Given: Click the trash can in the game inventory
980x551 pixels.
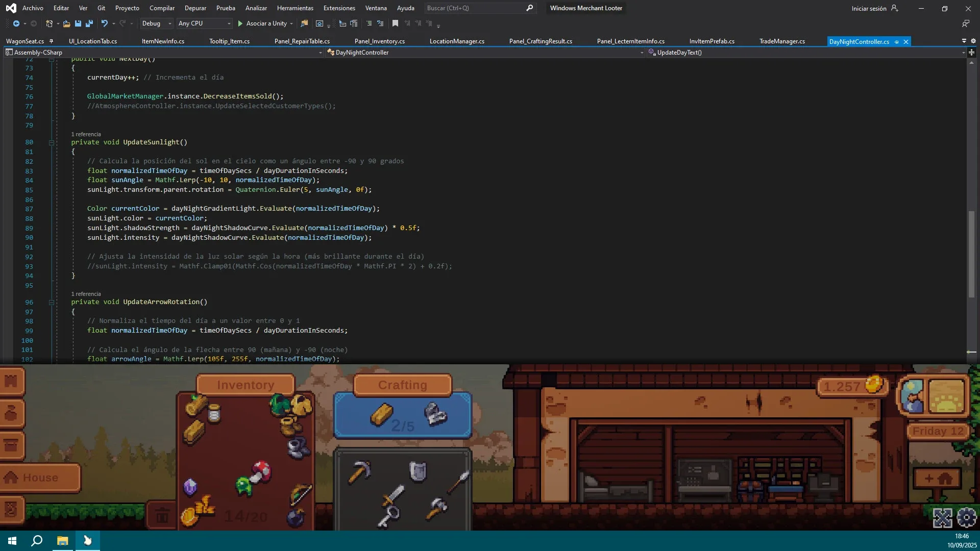Looking at the screenshot, I should (162, 515).
